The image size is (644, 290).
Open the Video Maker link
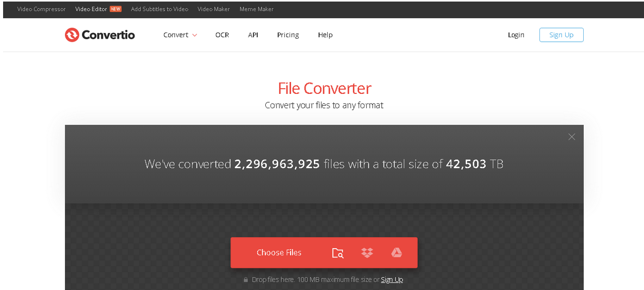pos(213,9)
